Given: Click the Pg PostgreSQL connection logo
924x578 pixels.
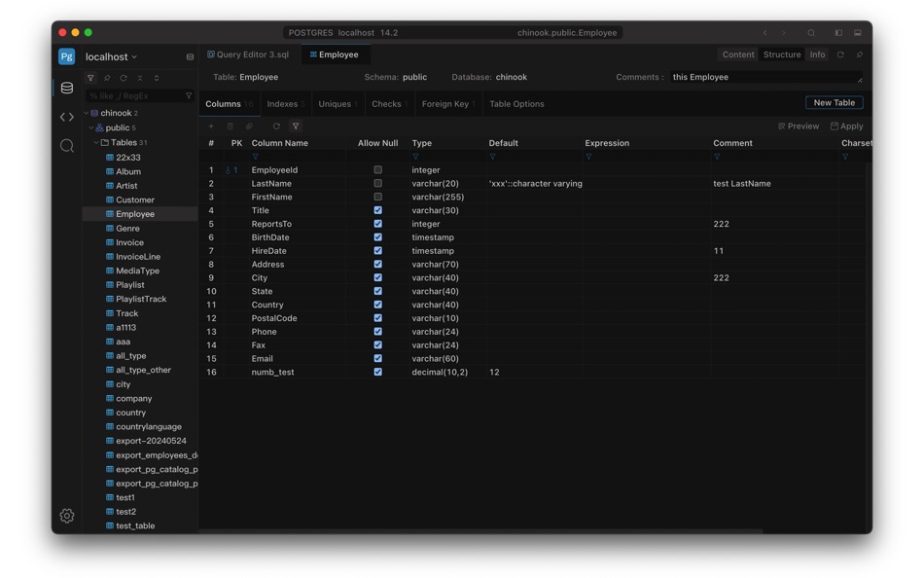Looking at the screenshot, I should (x=66, y=56).
